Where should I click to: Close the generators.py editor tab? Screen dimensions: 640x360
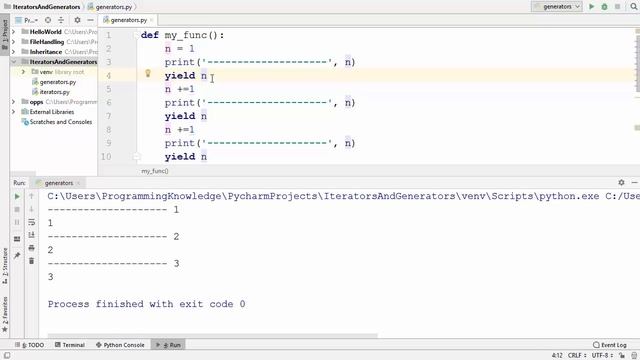coord(151,20)
